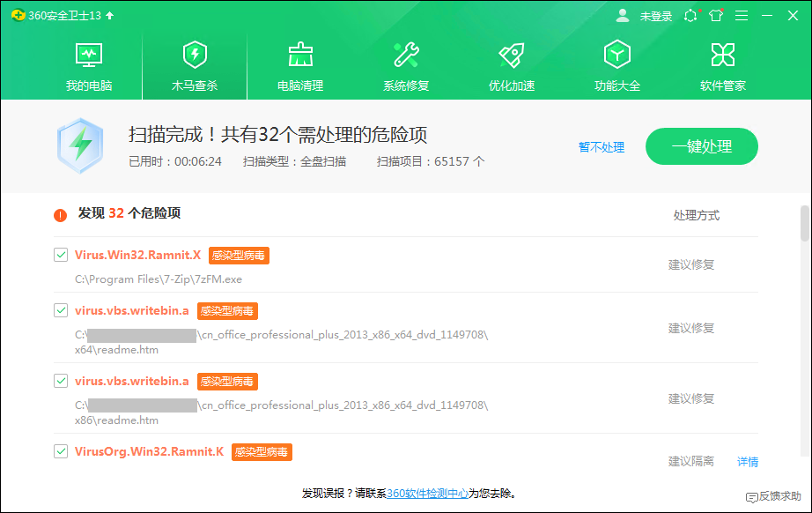The image size is (812, 513).
Task: Uncheck the Virus.Win32.Ramnit.X threat
Action: point(61,255)
